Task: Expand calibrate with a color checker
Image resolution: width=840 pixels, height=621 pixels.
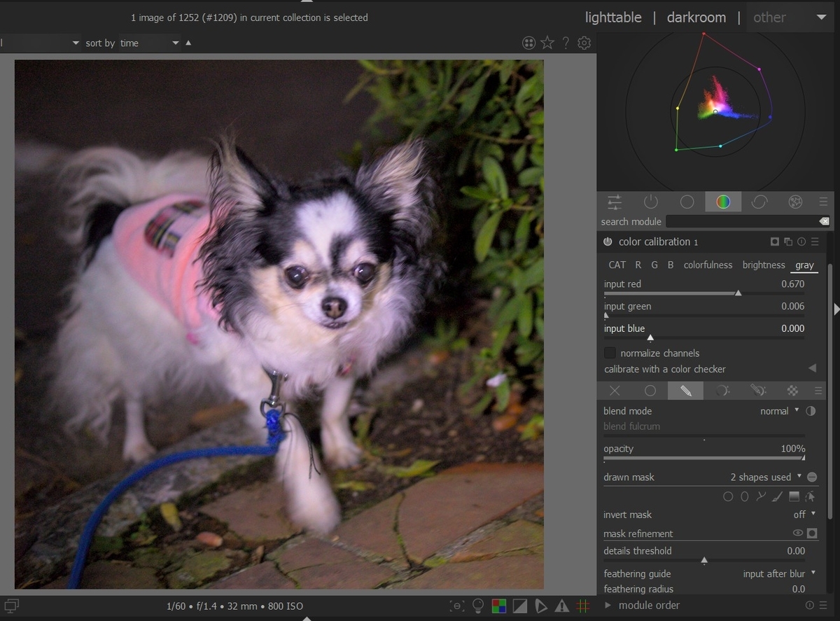Action: pyautogui.click(x=812, y=368)
